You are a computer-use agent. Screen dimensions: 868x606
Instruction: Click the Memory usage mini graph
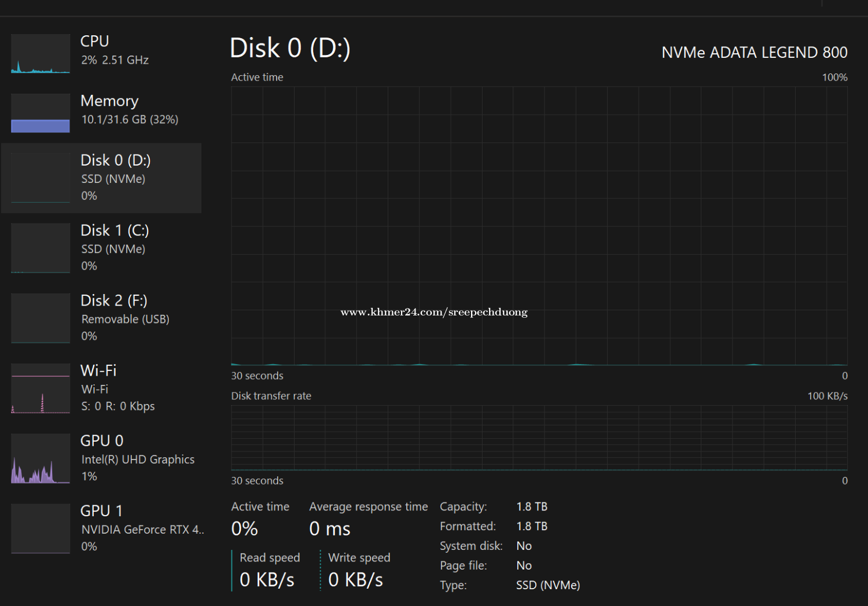[x=41, y=113]
